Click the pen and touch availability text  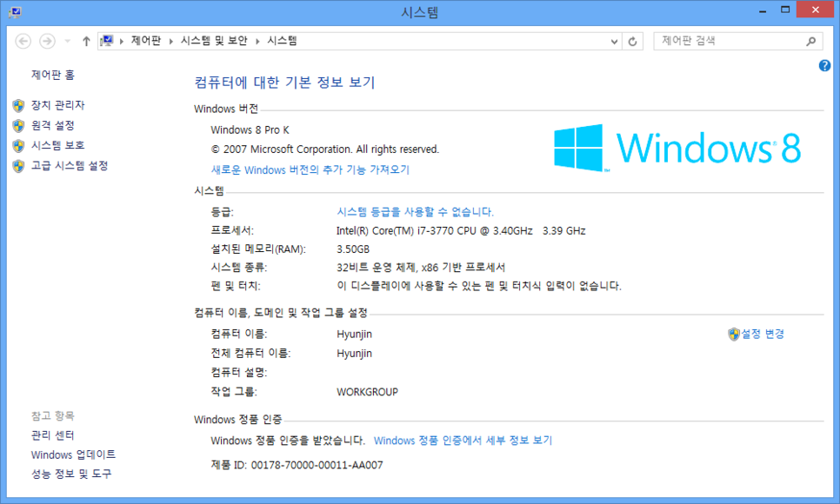point(479,286)
